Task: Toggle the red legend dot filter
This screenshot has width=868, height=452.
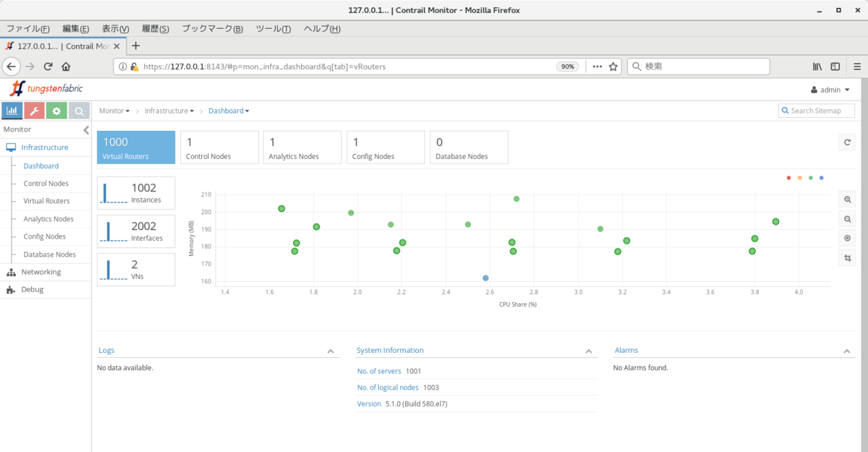Action: click(788, 177)
